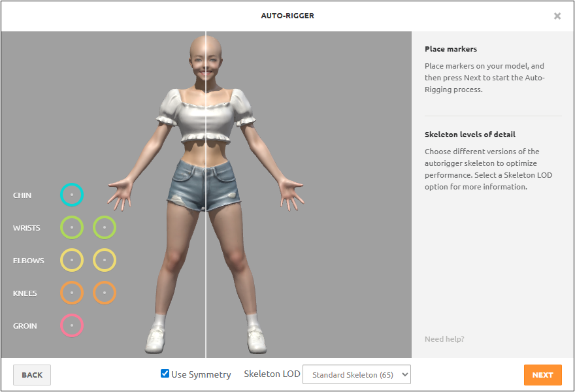
Task: Choose the second orange KNEES marker
Action: [x=105, y=293]
